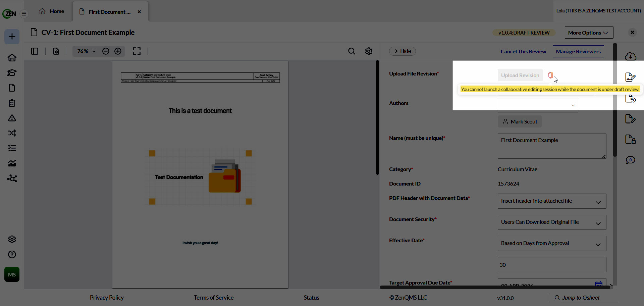Image resolution: width=644 pixels, height=306 pixels.
Task: Search within the PDF document
Action: pyautogui.click(x=352, y=51)
